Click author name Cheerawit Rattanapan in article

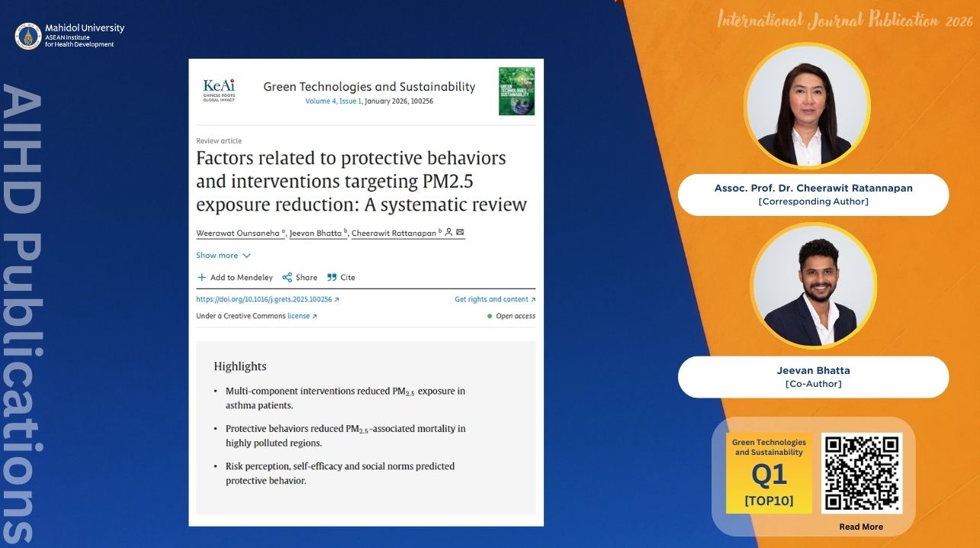click(x=396, y=233)
